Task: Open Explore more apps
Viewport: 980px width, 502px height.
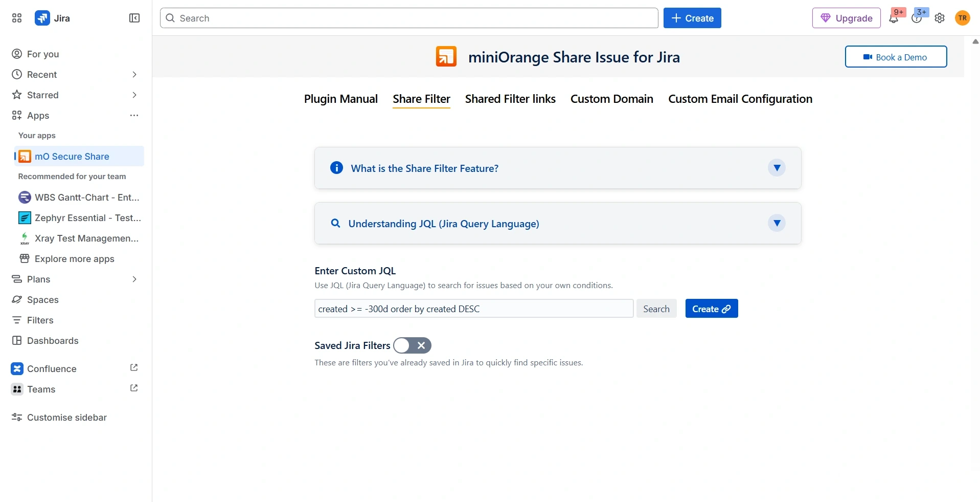Action: pos(79,259)
